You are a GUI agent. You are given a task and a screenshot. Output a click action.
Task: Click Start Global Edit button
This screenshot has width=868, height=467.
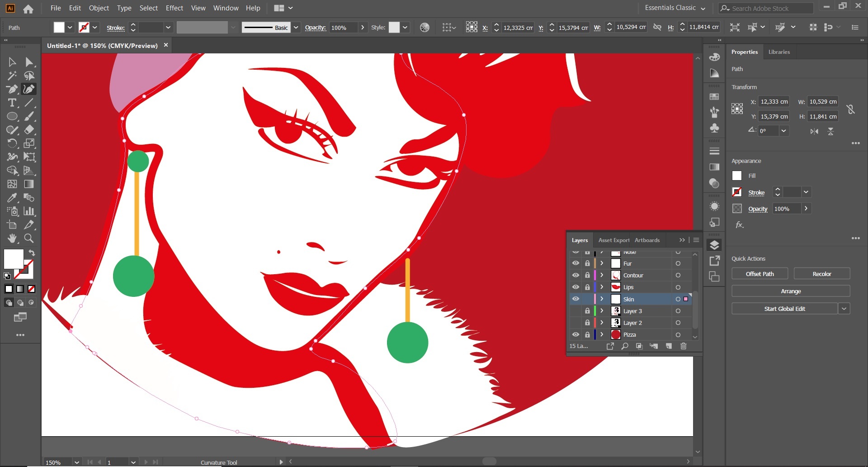coord(784,309)
